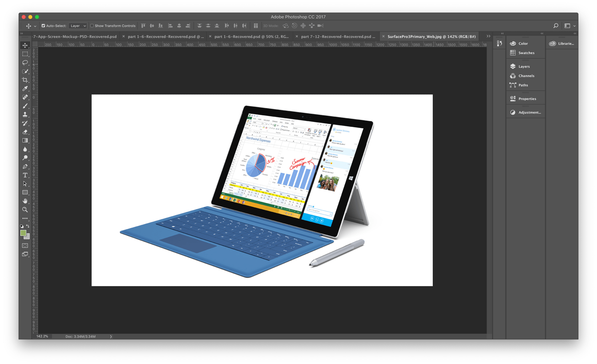Image resolution: width=597 pixels, height=364 pixels.
Task: Choose the Horizontal Type tool
Action: tap(25, 175)
